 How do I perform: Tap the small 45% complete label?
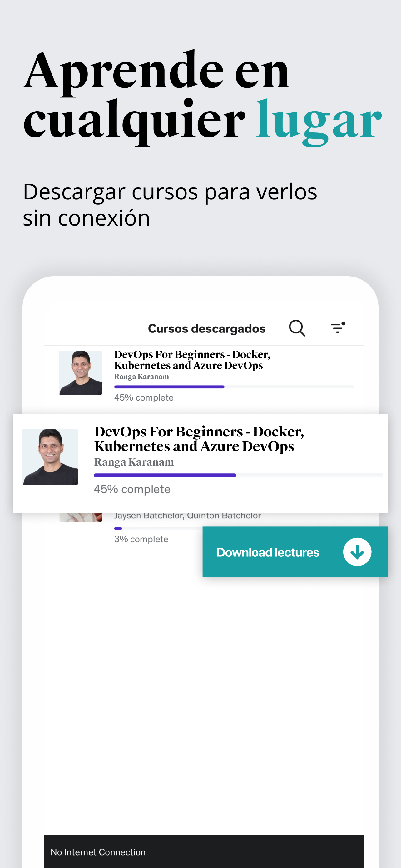click(144, 398)
